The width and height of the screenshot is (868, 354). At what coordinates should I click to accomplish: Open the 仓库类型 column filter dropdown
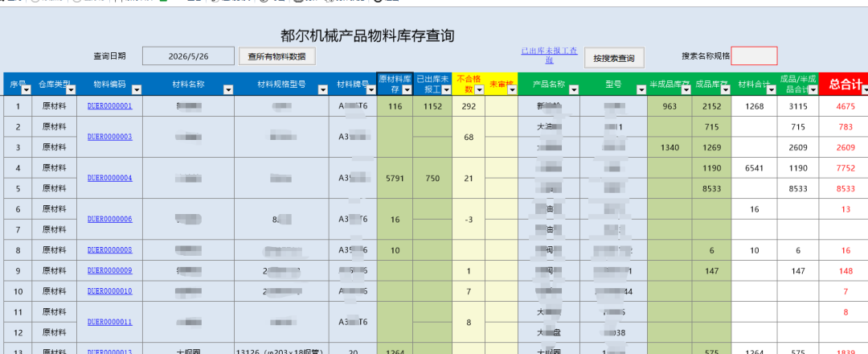[72, 90]
